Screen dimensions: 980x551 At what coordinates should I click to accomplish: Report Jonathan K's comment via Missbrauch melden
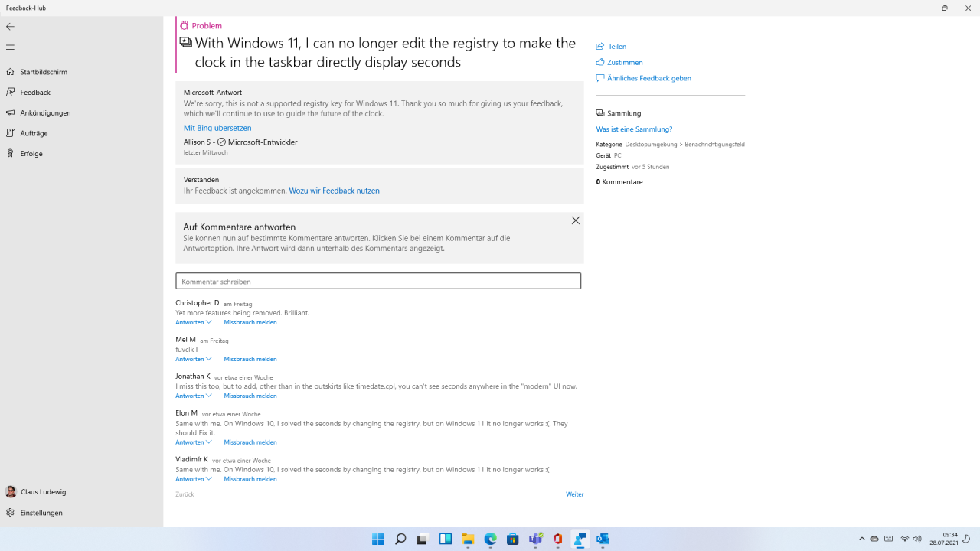tap(250, 396)
